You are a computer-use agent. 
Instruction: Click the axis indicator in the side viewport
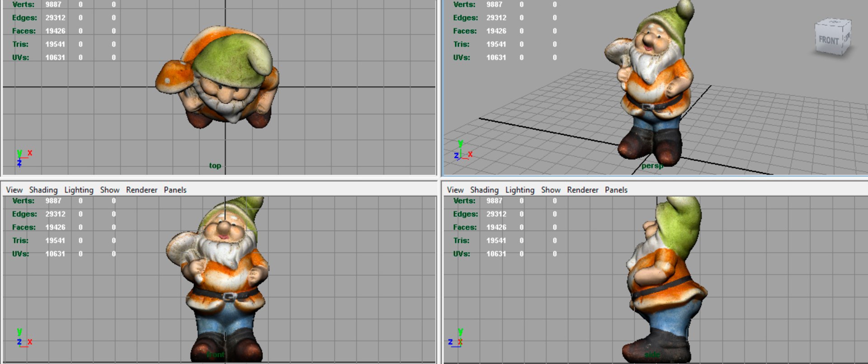click(x=456, y=337)
